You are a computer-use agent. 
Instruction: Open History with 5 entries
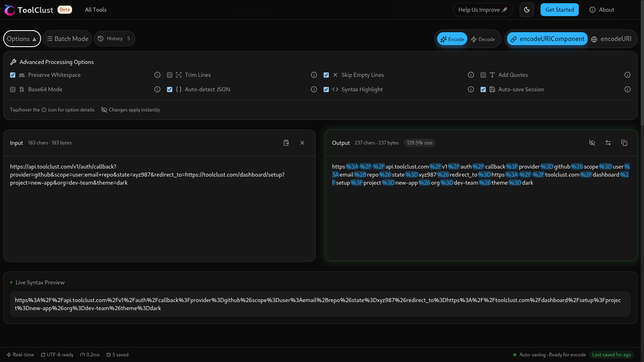pos(114,39)
